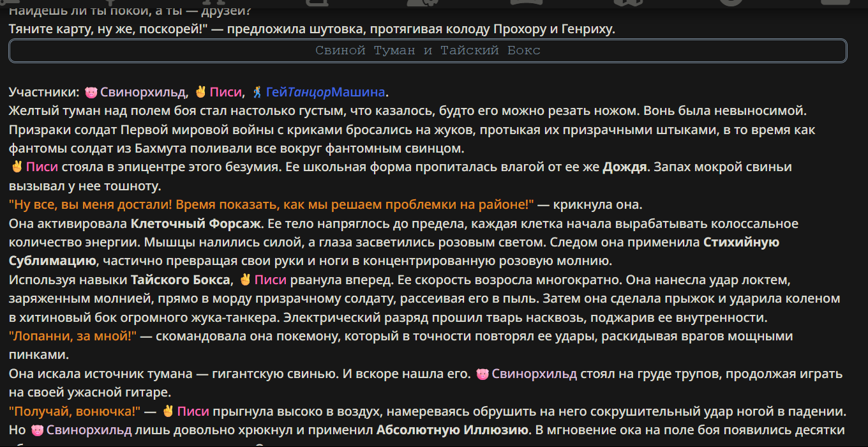
Task: Click the hand emoji before 'Писи рванула вперед'
Action: click(245, 280)
